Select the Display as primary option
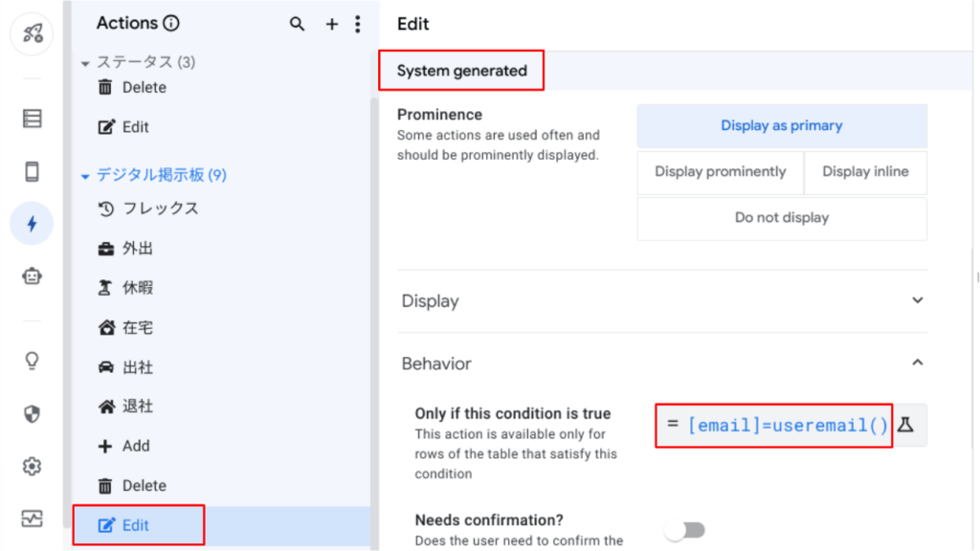Viewport: 980px width, 551px height. click(x=782, y=125)
